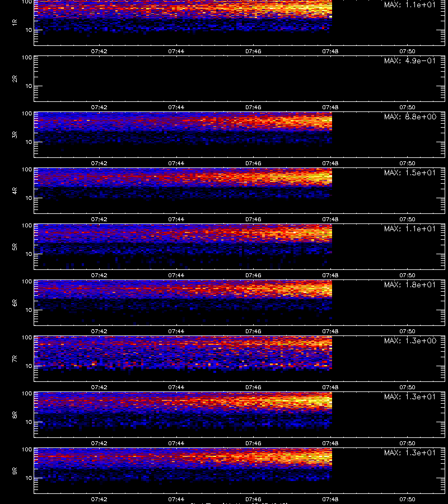448x504 pixels.
Task: Click the 2R panel axis label
Action: click(15, 79)
